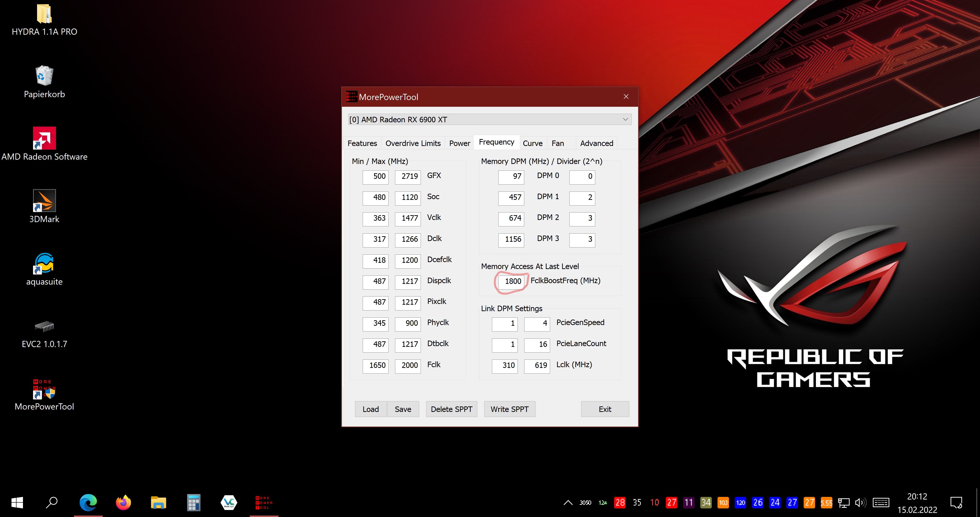980x517 pixels.
Task: Show hidden tray icons via the chevron
Action: pyautogui.click(x=568, y=503)
